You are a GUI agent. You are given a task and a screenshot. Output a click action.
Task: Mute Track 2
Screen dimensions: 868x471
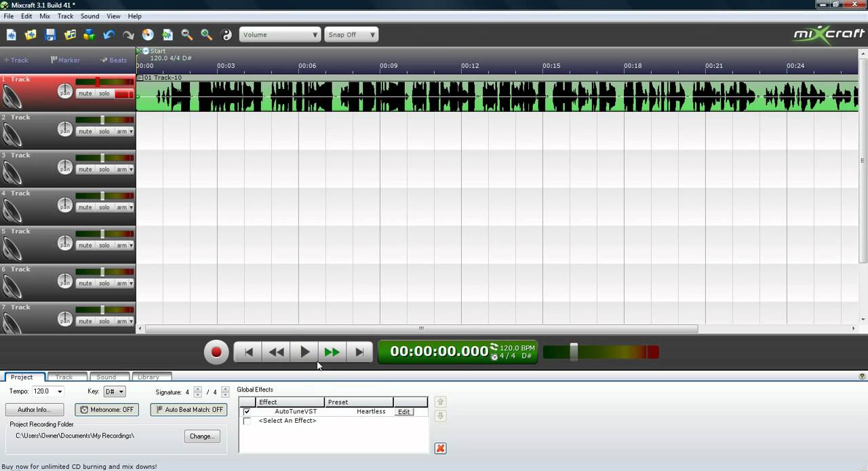85,132
